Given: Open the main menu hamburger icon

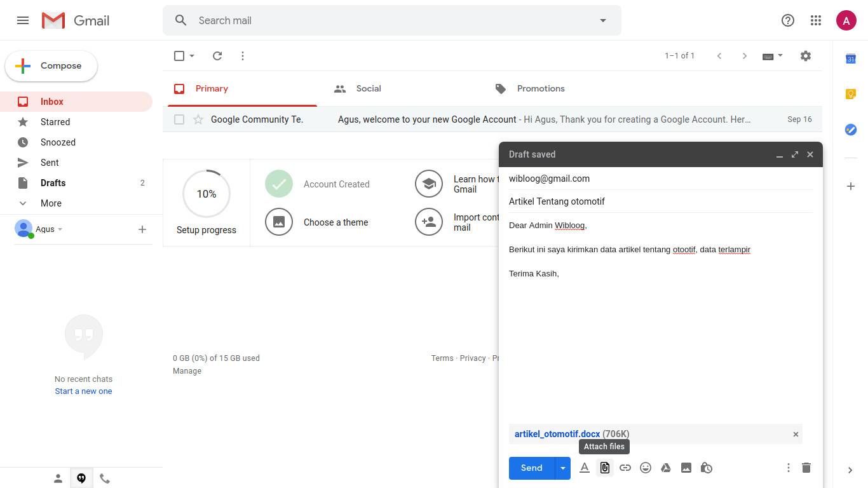Looking at the screenshot, I should 23,20.
